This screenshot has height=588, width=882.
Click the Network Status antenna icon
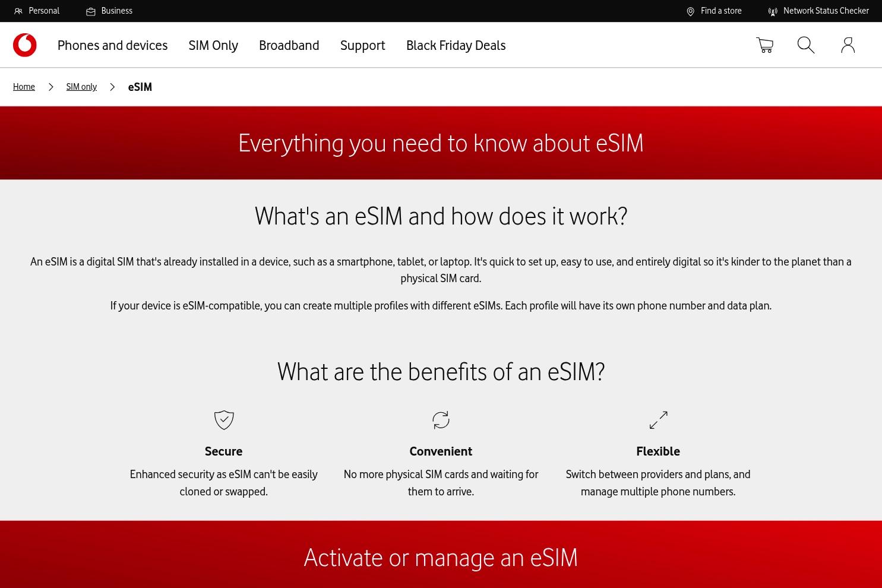coord(773,11)
